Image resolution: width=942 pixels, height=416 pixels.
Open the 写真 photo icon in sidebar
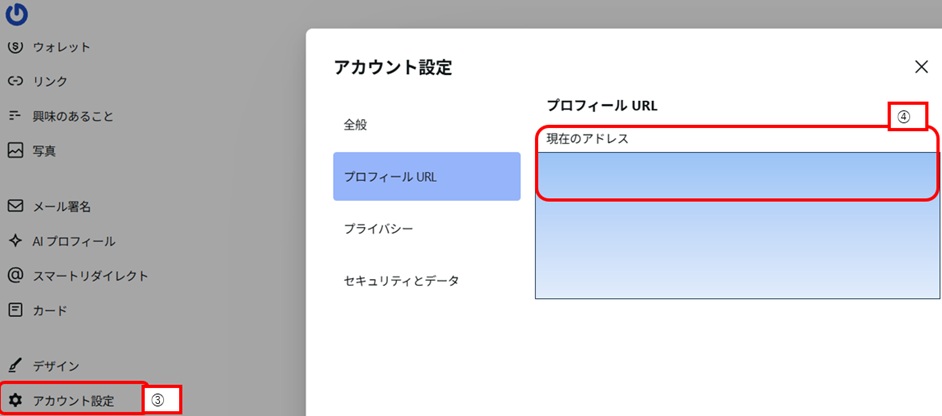point(15,151)
